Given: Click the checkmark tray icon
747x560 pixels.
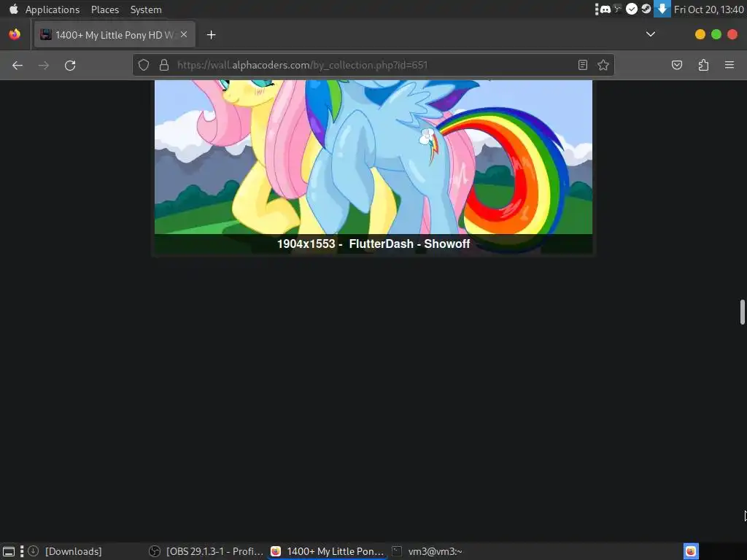Looking at the screenshot, I should [632, 9].
